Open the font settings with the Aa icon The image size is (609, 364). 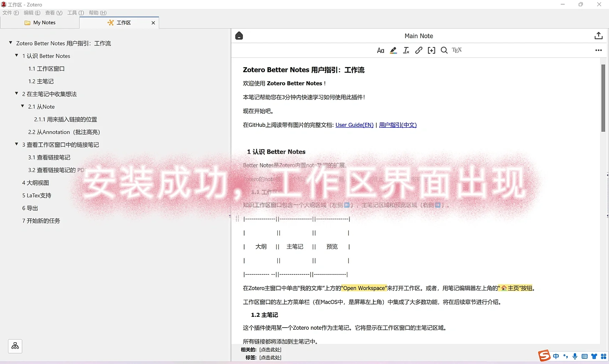click(380, 50)
